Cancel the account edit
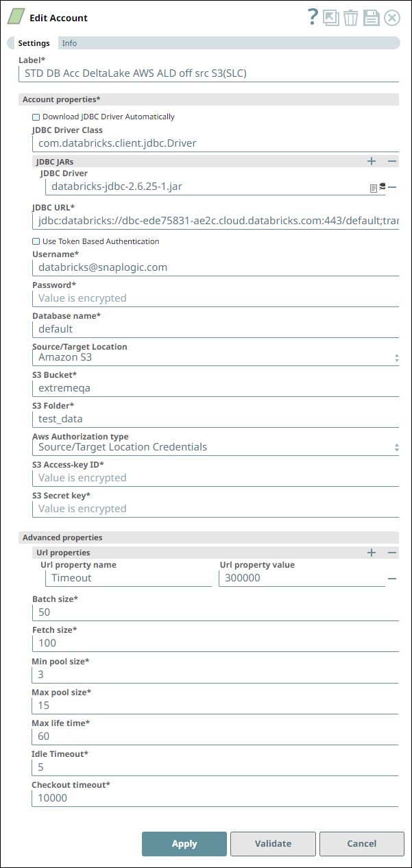 tap(361, 844)
